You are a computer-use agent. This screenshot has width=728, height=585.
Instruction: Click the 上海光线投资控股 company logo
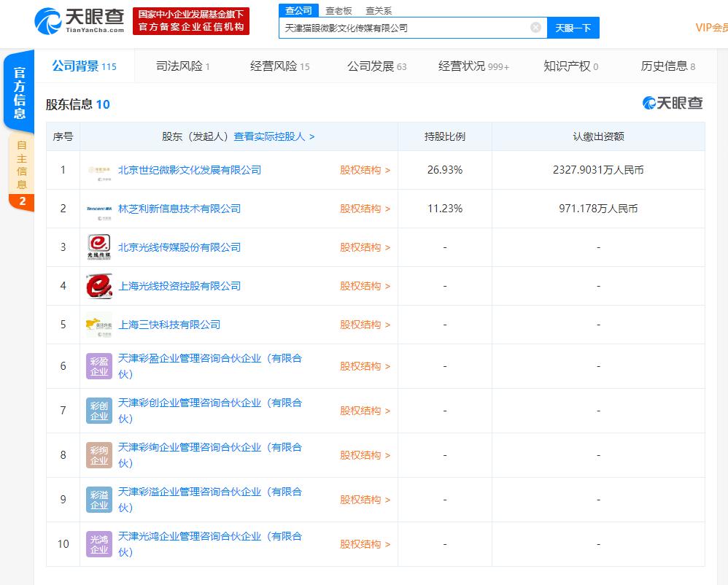click(x=97, y=285)
